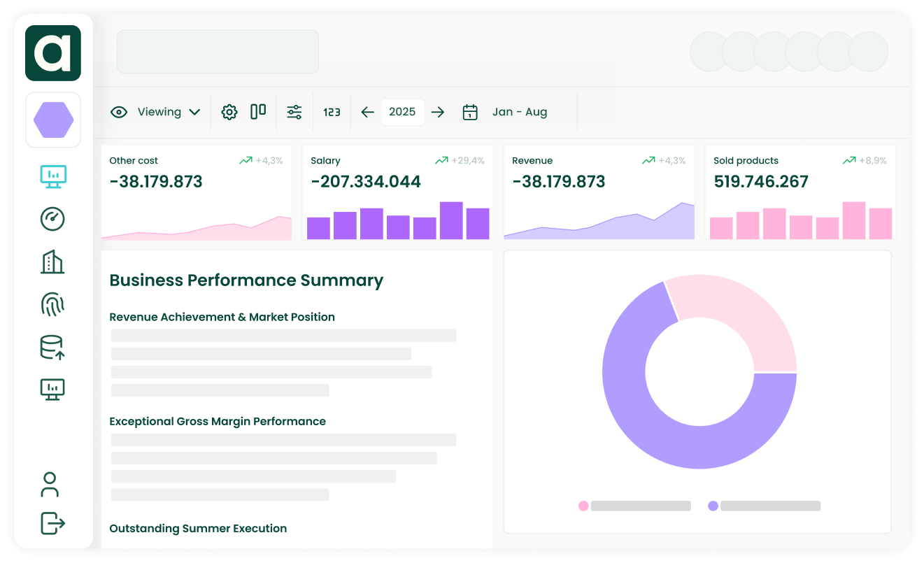
Task: Click the right arrow to advance the year
Action: [x=438, y=111]
